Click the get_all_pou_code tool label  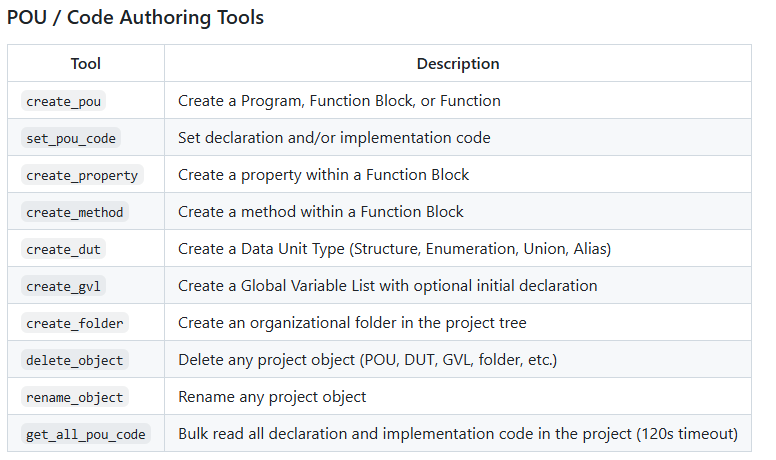87,434
